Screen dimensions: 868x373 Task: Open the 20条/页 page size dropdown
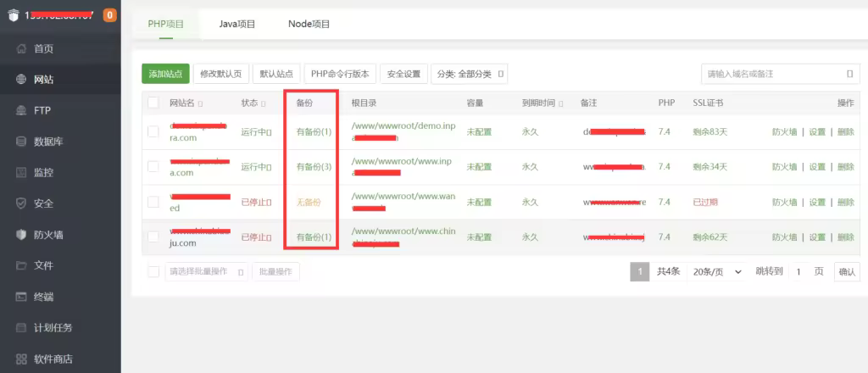pos(717,272)
